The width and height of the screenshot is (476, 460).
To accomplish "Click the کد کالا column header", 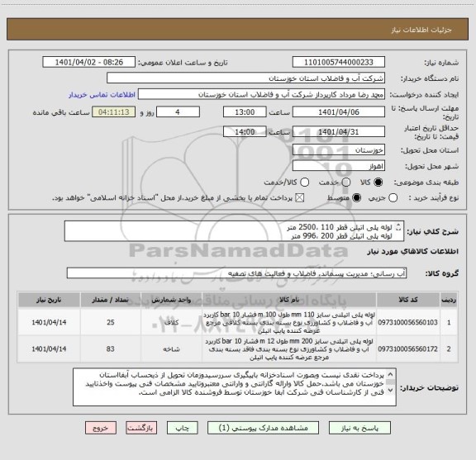I will [x=408, y=300].
